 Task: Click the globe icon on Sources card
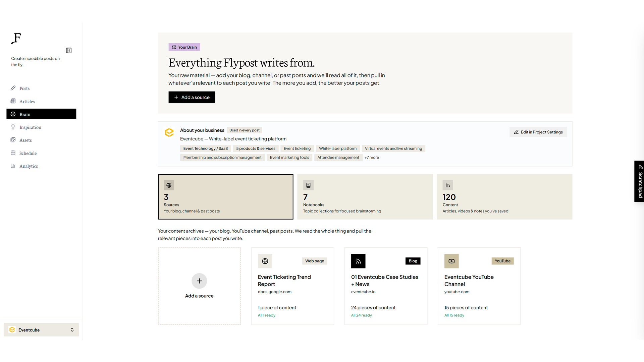169,185
